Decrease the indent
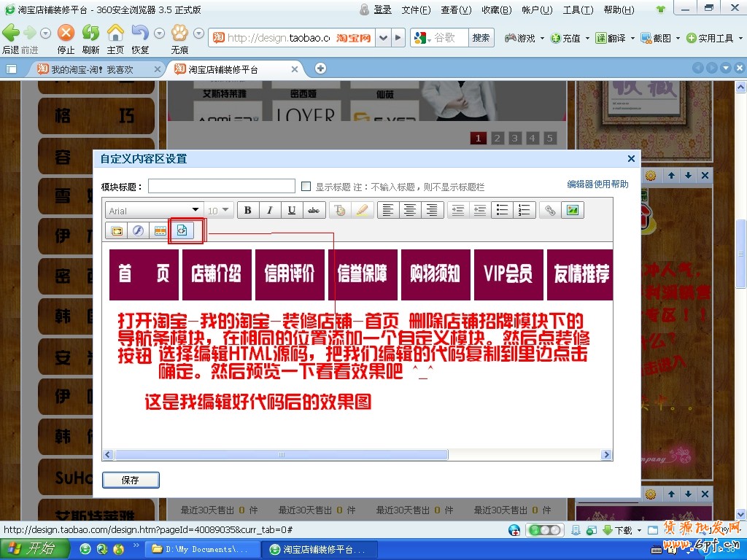This screenshot has height=560, width=747. pyautogui.click(x=480, y=210)
